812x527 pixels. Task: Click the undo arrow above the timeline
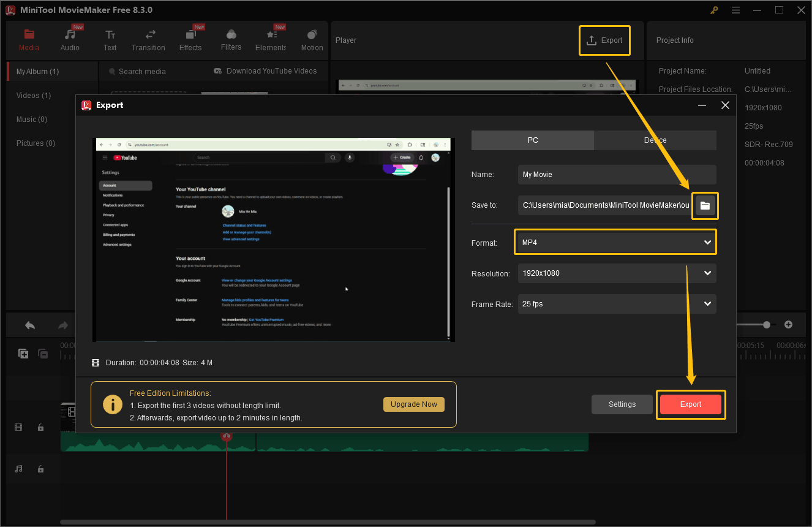[30, 325]
